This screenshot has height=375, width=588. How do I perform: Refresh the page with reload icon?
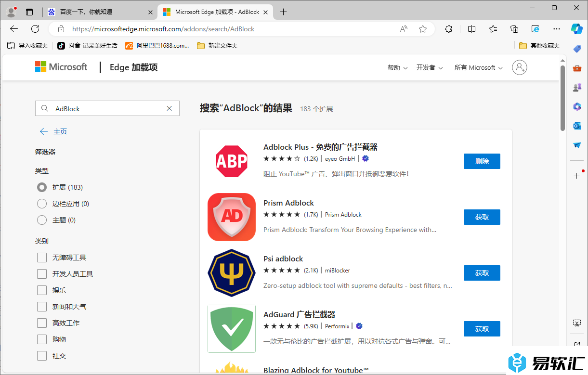coord(35,29)
